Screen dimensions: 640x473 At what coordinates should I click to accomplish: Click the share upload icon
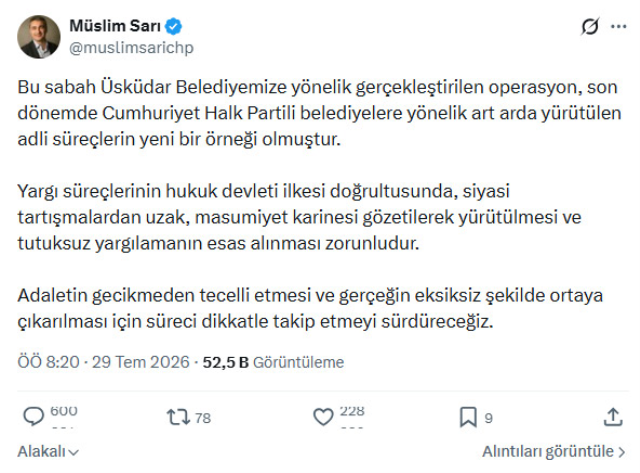click(x=613, y=417)
